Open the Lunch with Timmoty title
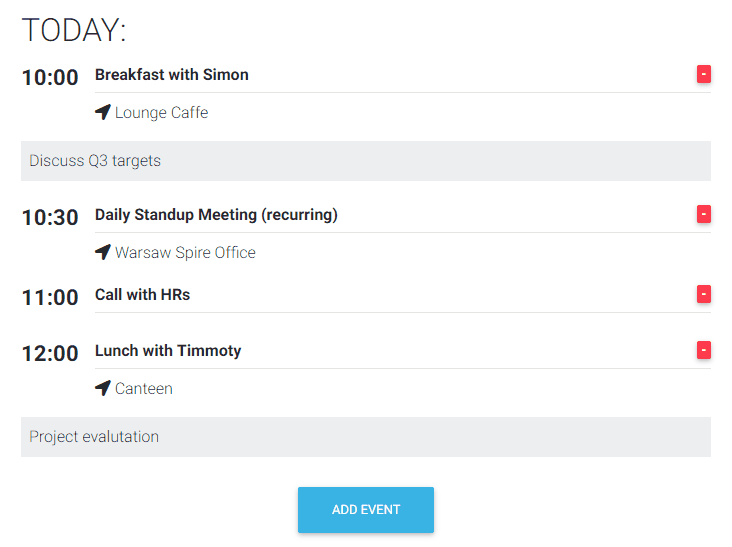This screenshot has height=547, width=732. tap(168, 351)
